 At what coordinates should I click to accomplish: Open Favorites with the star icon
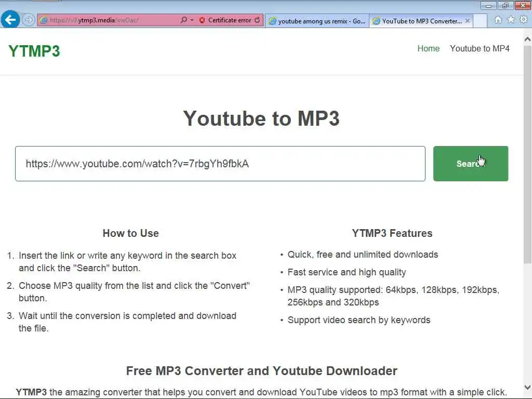click(511, 20)
